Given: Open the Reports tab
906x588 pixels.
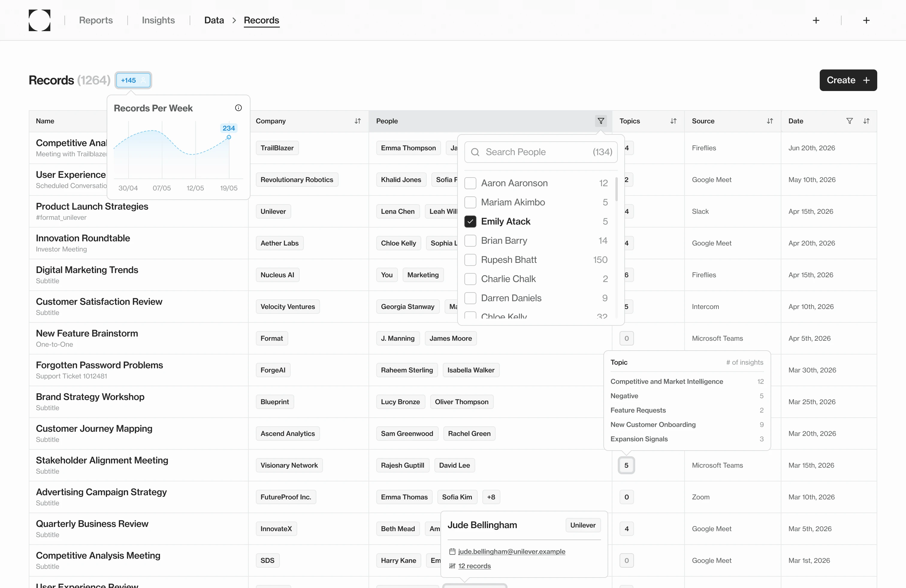Looking at the screenshot, I should (96, 20).
